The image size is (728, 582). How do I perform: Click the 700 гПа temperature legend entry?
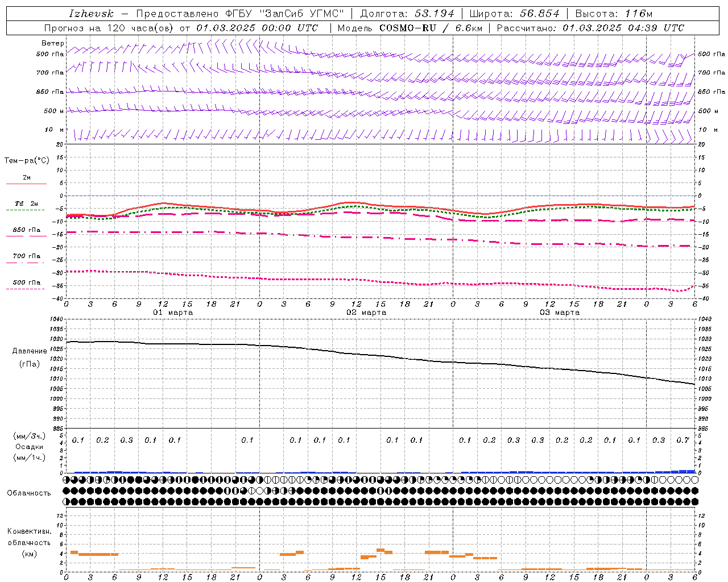point(27,256)
